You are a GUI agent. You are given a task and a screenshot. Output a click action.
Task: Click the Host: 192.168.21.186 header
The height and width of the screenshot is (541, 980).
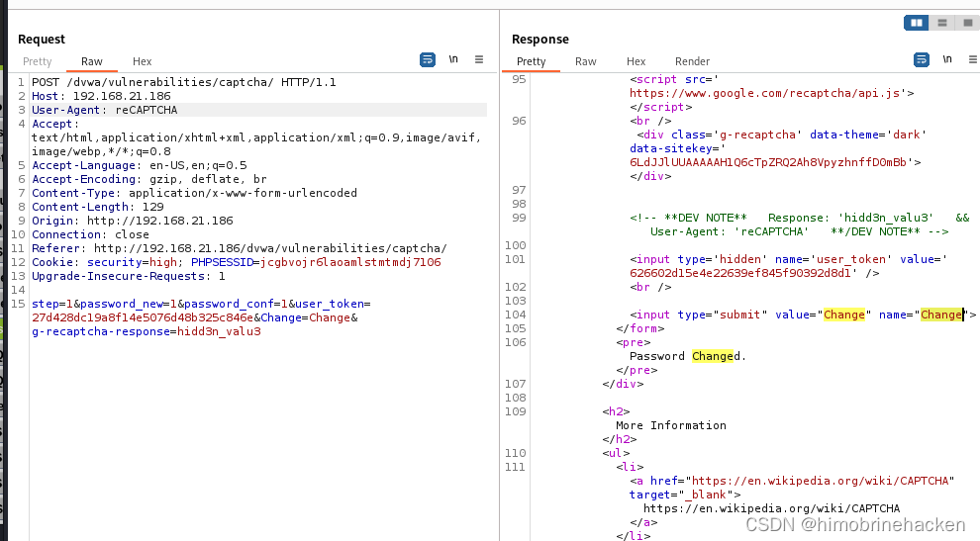tap(101, 96)
